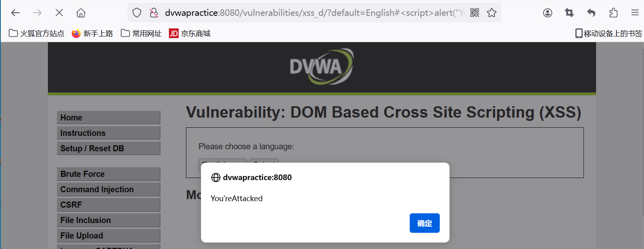
Task: Go to browser home page
Action: click(x=81, y=13)
